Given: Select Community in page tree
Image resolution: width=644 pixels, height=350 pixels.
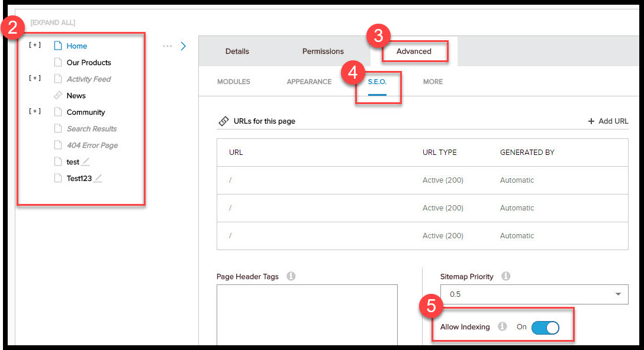Looking at the screenshot, I should point(86,112).
